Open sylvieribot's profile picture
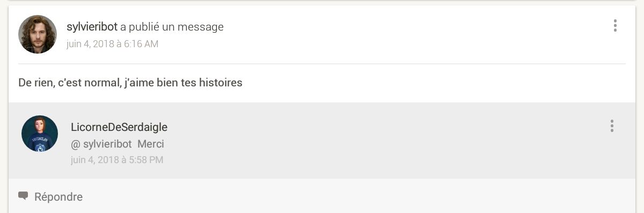The image size is (644, 213). (x=38, y=34)
